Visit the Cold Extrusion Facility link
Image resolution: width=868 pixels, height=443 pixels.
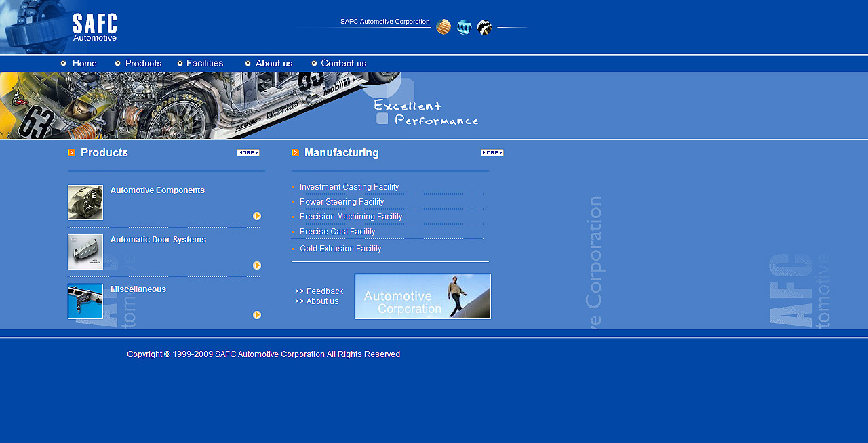pyautogui.click(x=340, y=249)
